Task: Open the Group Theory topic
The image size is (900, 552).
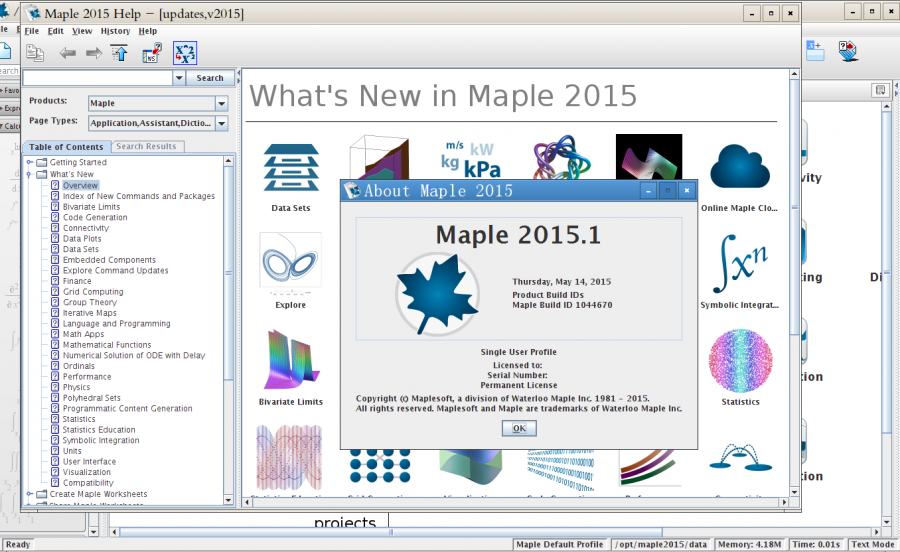Action: (x=90, y=302)
